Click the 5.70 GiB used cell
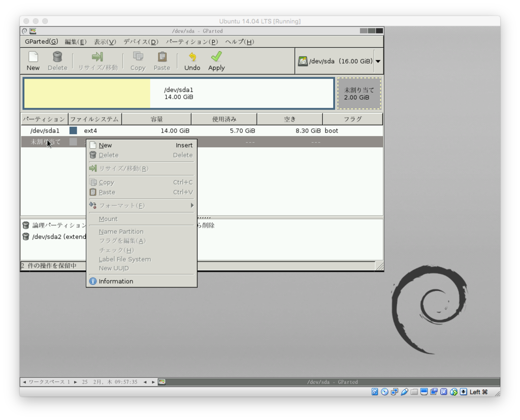The image size is (520, 420). (242, 131)
